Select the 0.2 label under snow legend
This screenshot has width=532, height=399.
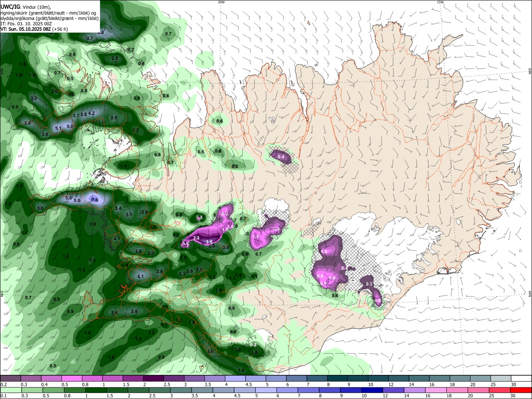(4, 384)
